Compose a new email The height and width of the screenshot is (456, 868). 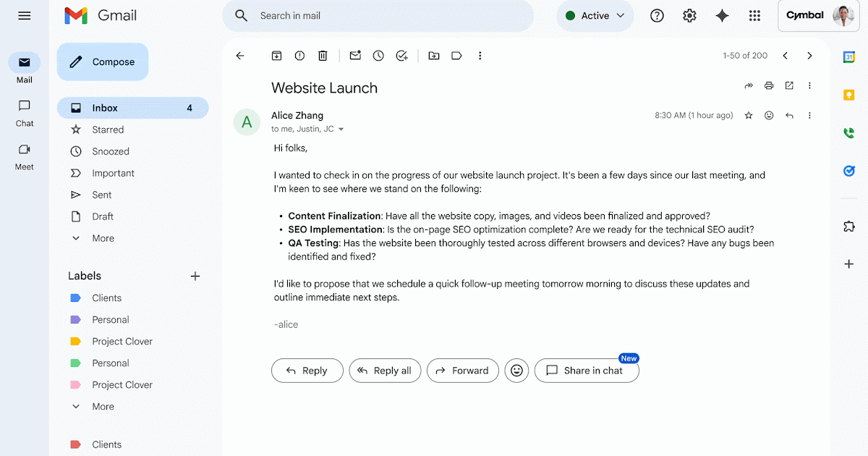(x=103, y=62)
